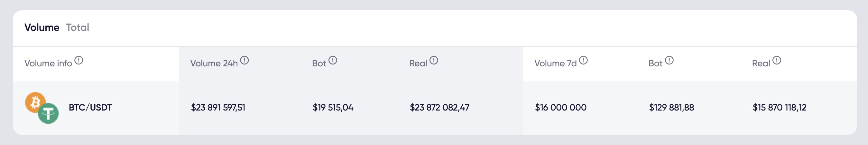Viewport: 868px width, 145px height.
Task: Switch to the Total tab
Action: point(78,27)
